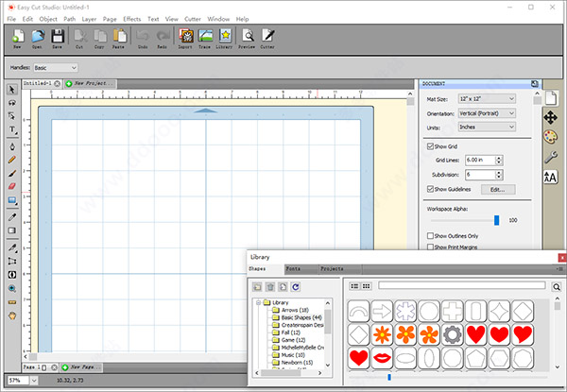Select the Eyedropper tool
The height and width of the screenshot is (392, 567).
[x=12, y=216]
